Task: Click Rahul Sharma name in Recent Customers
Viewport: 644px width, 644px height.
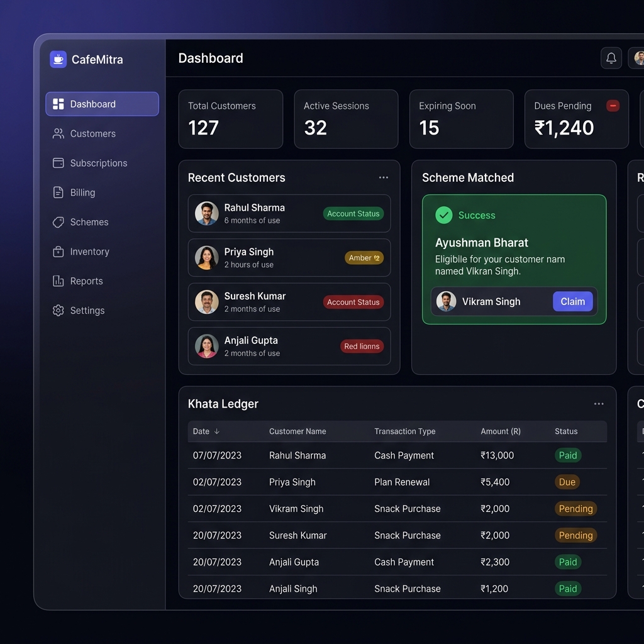Action: (254, 208)
